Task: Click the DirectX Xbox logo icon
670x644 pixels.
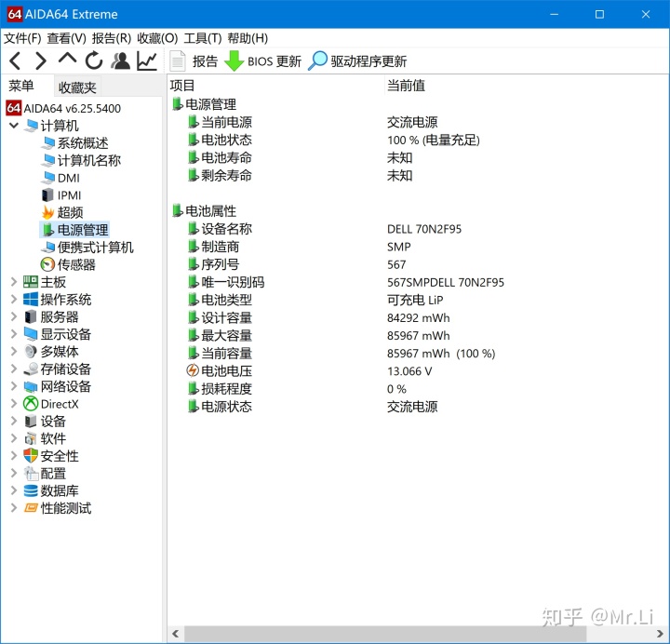Action: 31,403
